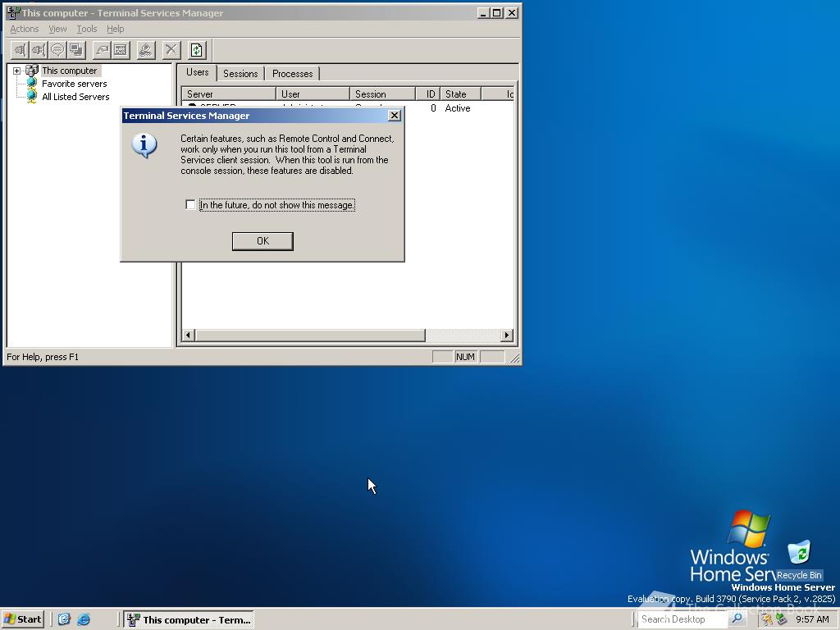Click the first quick launch icon beside Start
Image resolution: width=840 pixels, height=630 pixels.
pyautogui.click(x=64, y=619)
